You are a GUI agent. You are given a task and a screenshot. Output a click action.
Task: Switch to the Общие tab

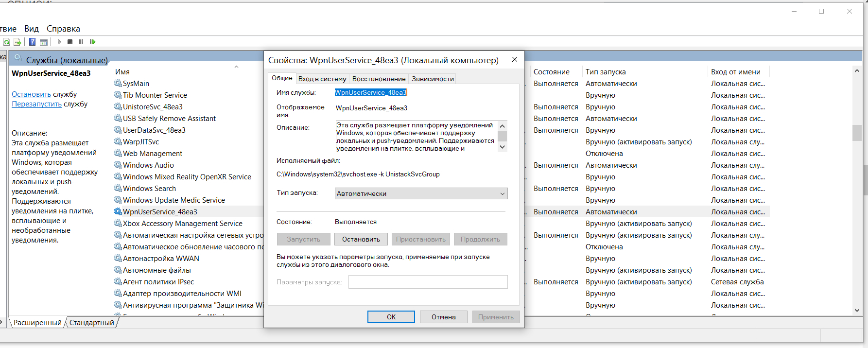coord(282,78)
